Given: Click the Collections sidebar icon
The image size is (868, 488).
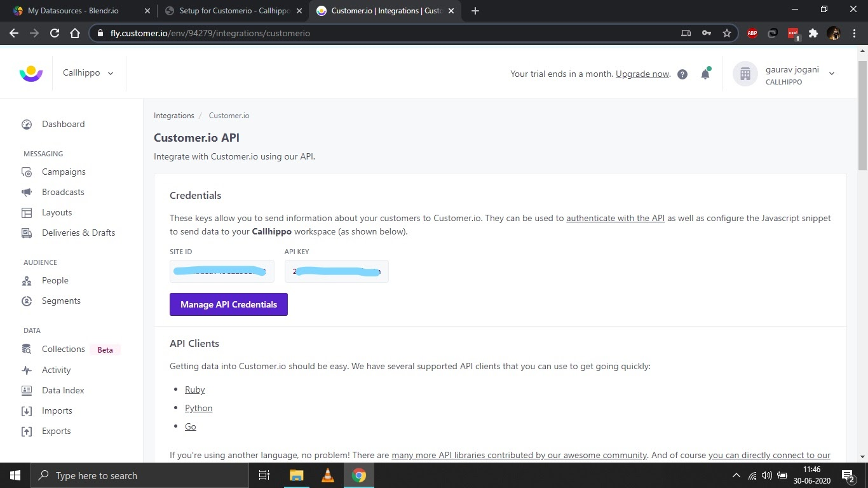Looking at the screenshot, I should [x=27, y=349].
